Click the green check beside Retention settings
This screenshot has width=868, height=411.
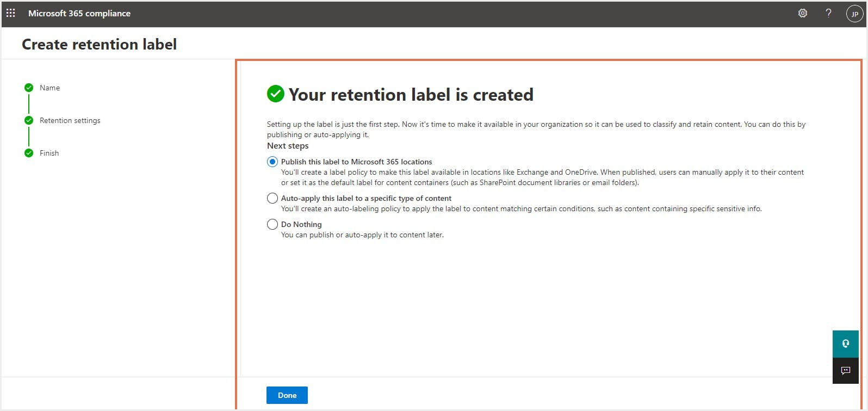pyautogui.click(x=29, y=120)
